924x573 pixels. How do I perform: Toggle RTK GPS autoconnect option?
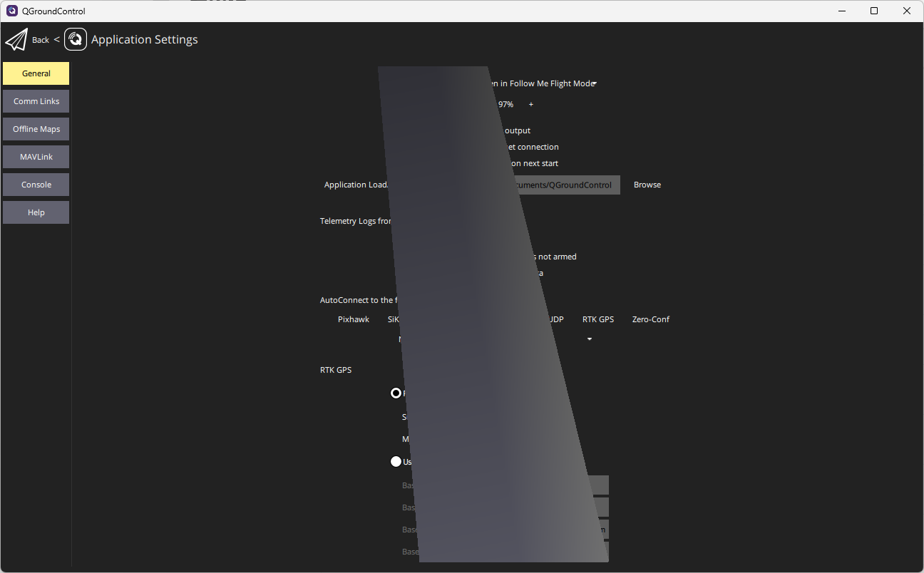pyautogui.click(x=597, y=319)
